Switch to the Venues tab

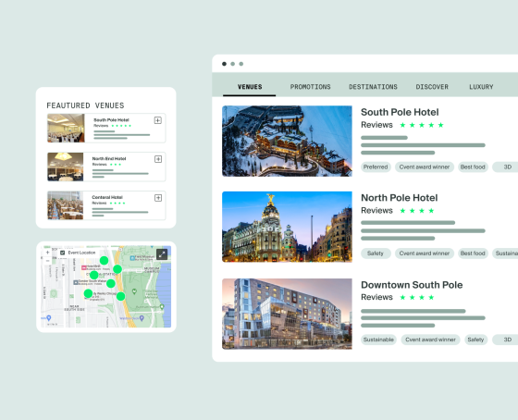pyautogui.click(x=250, y=87)
